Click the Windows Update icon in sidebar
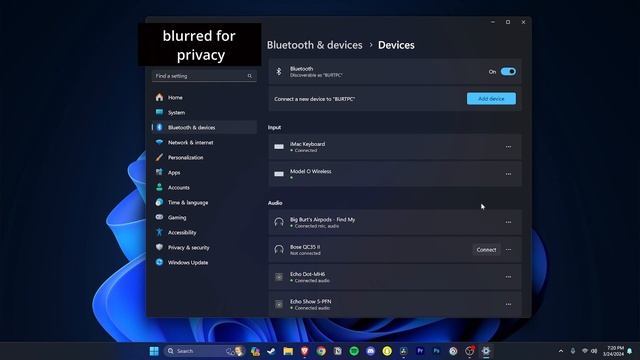640x360 pixels. (159, 262)
